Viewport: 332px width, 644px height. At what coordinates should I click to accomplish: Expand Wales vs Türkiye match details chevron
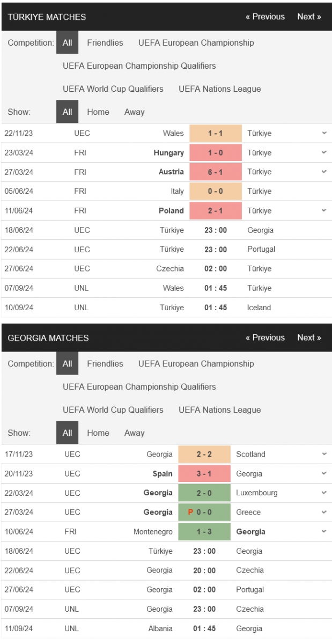[324, 133]
